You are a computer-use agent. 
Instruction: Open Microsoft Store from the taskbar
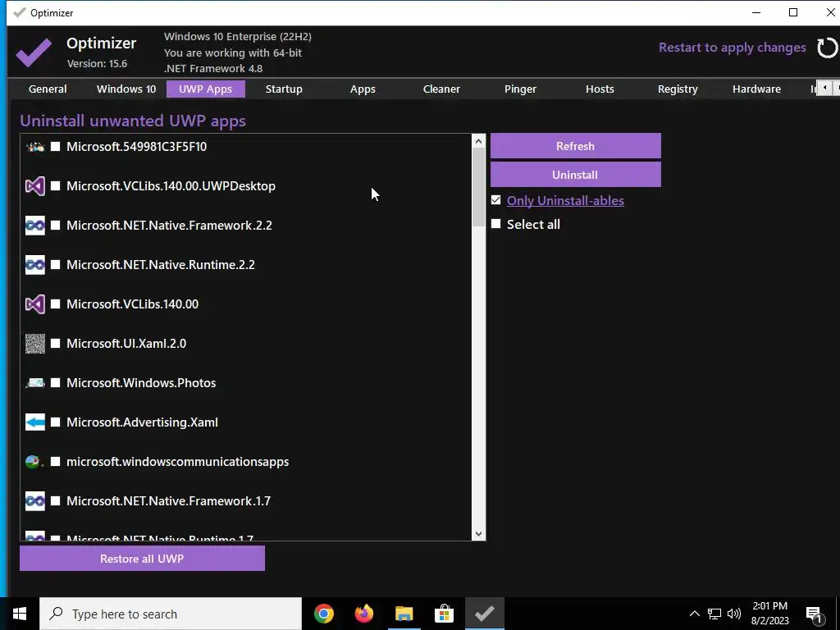[444, 614]
